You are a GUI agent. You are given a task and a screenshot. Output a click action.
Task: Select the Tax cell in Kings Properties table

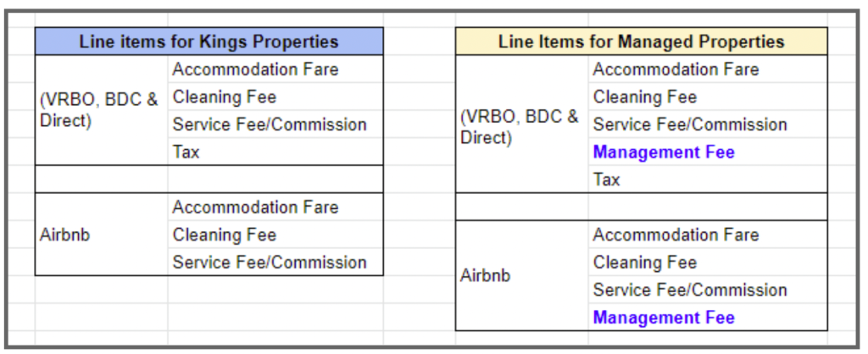tap(186, 152)
